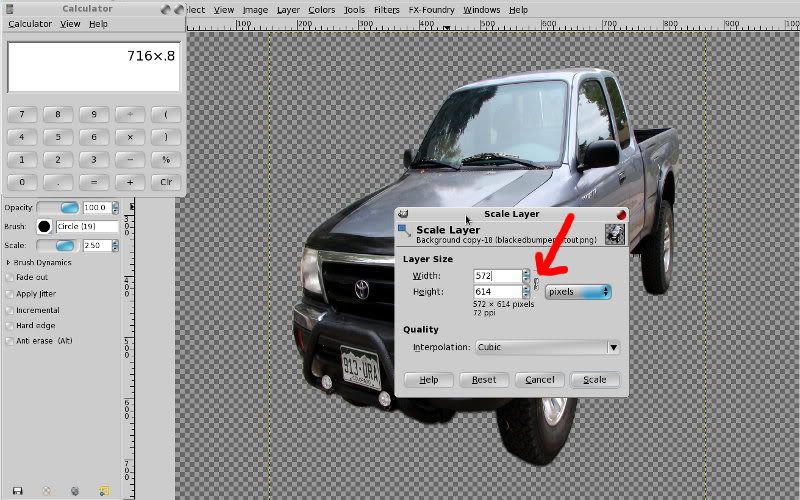Click the Scale button in the dialog
The image size is (800, 500).
595,380
